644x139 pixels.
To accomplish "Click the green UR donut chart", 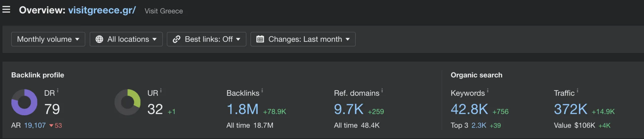I will [x=127, y=102].
